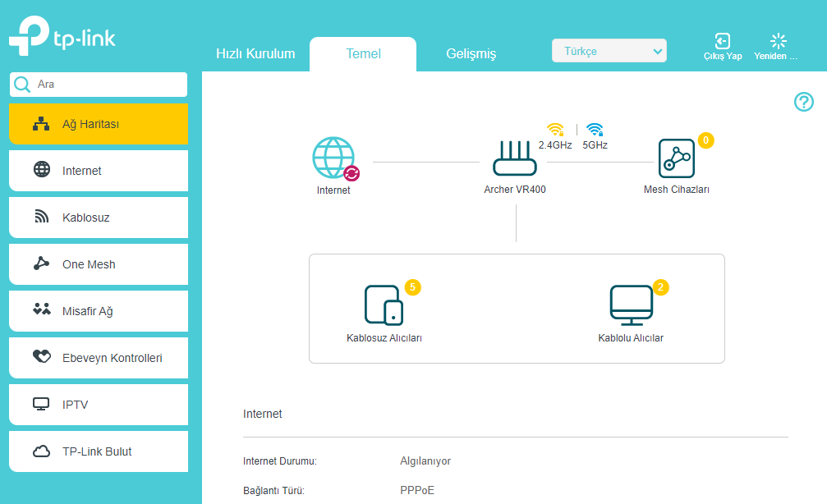Open the Kablosuz sidebar menu
Viewport: 827px width, 504px height.
pos(99,218)
